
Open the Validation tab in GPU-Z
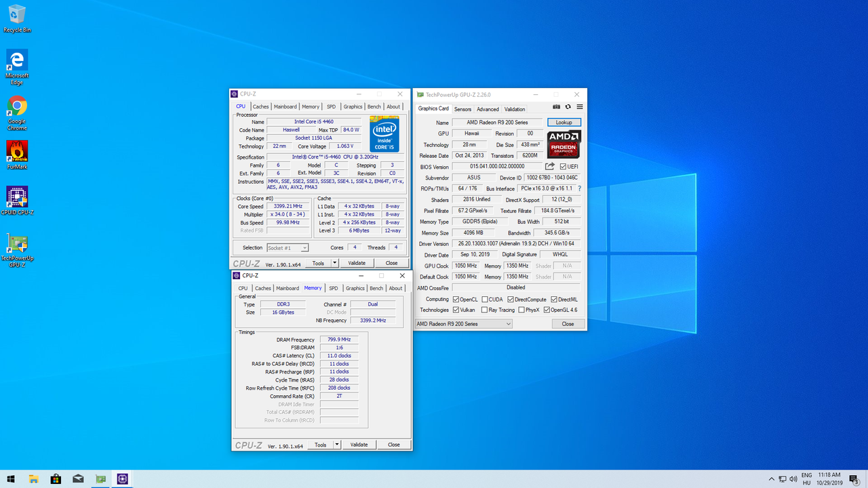[x=515, y=109]
